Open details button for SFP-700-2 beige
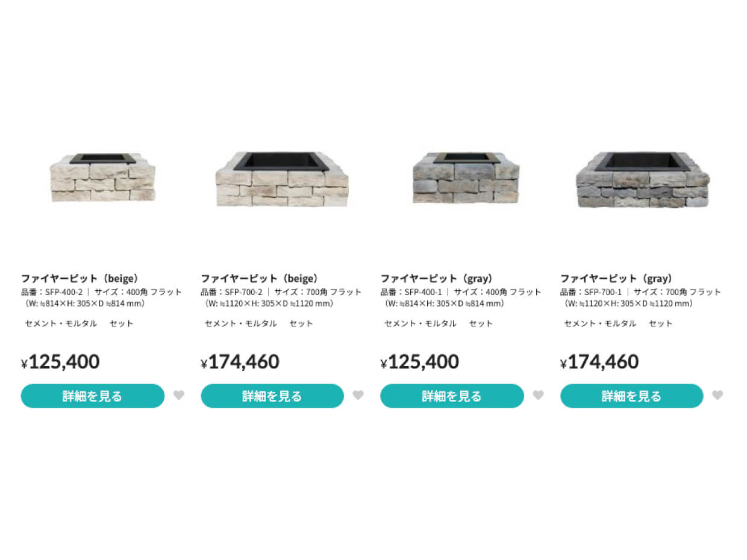The image size is (747, 560). [272, 396]
